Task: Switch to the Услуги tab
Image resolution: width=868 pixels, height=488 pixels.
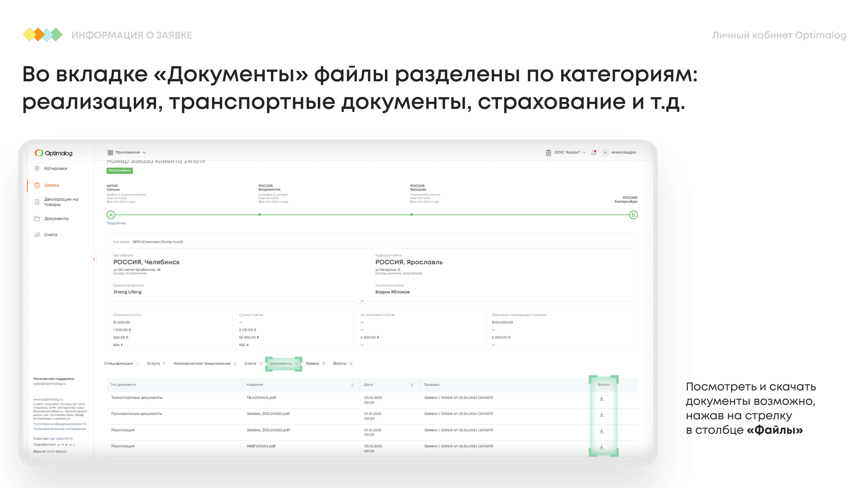Action: [153, 363]
